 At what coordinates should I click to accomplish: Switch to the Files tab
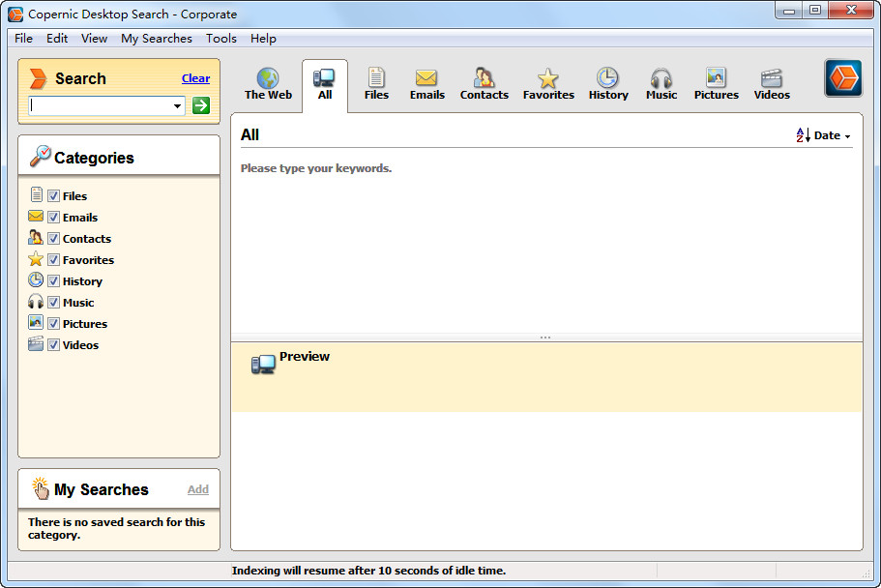376,85
